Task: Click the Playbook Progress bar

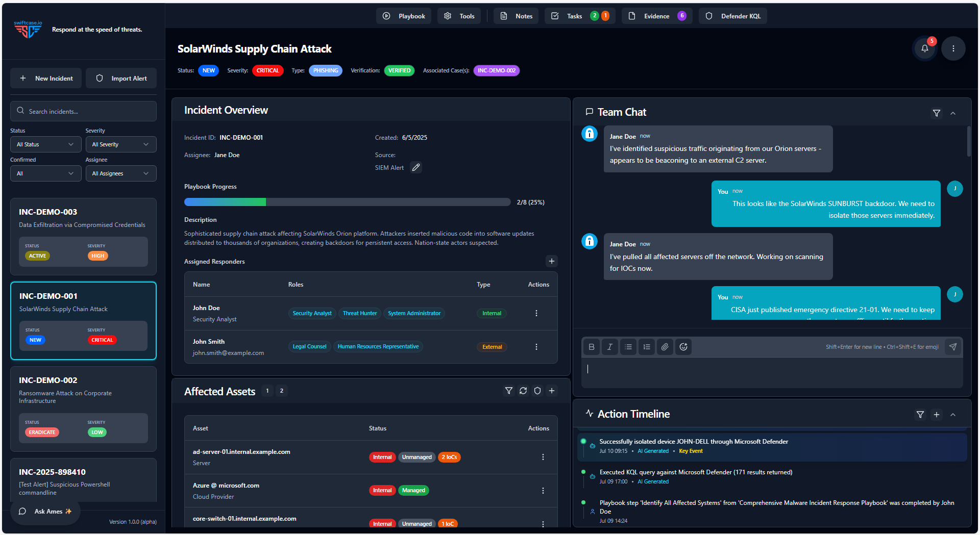Action: point(347,202)
